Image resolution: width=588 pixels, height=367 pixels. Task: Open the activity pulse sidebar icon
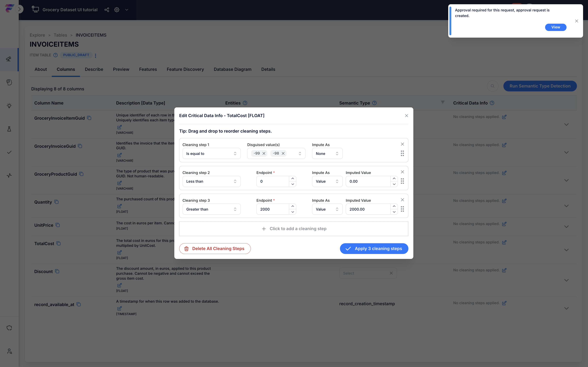[9, 175]
